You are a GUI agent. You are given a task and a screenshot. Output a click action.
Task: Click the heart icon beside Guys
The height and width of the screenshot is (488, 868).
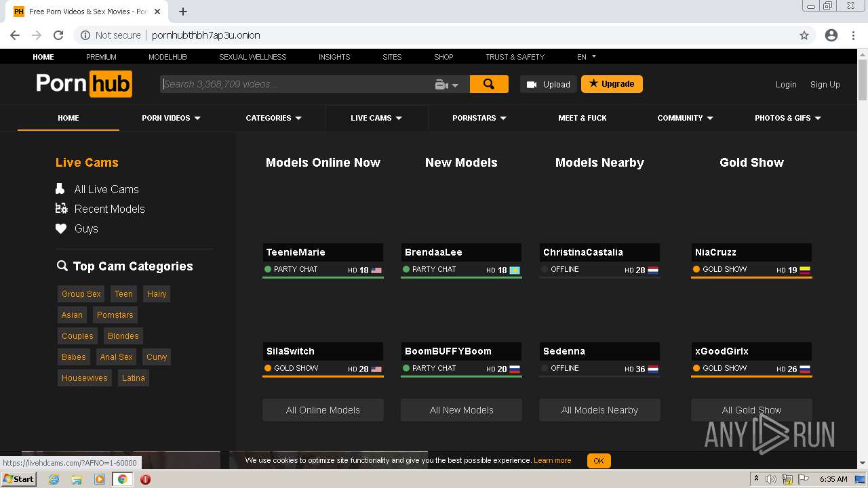click(x=61, y=228)
